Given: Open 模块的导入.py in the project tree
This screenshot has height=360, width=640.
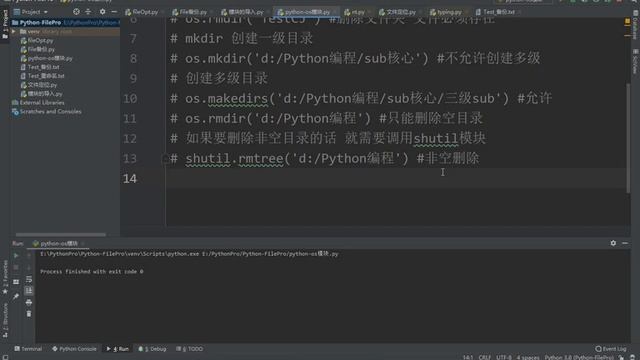Looking at the screenshot, I should pyautogui.click(x=42, y=94).
